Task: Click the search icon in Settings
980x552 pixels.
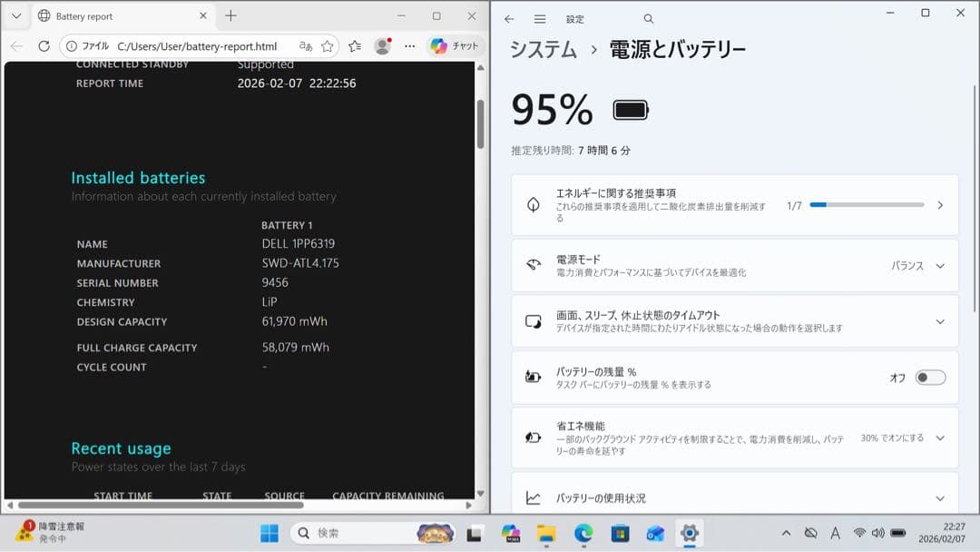Action: click(x=648, y=18)
